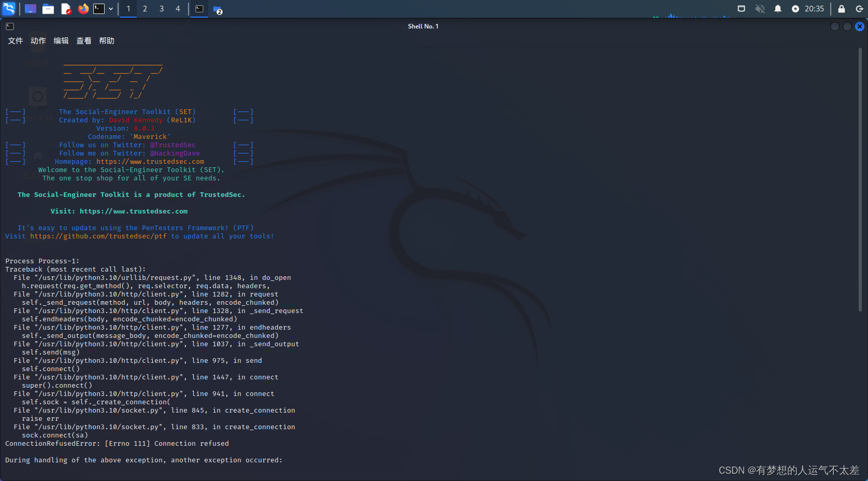868x481 pixels.
Task: Open the power manager tray icon
Action: click(x=795, y=9)
